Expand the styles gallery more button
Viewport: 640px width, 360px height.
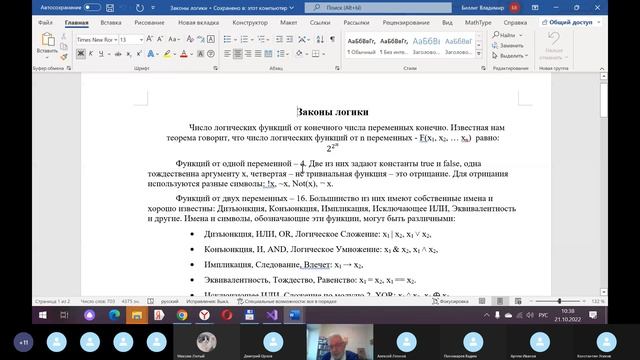coord(479,53)
